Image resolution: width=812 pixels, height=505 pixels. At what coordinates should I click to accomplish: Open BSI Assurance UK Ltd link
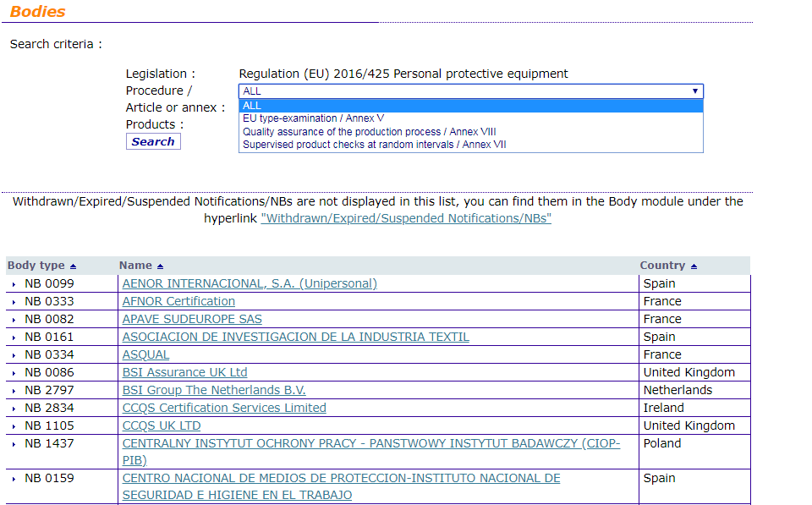[x=184, y=372]
